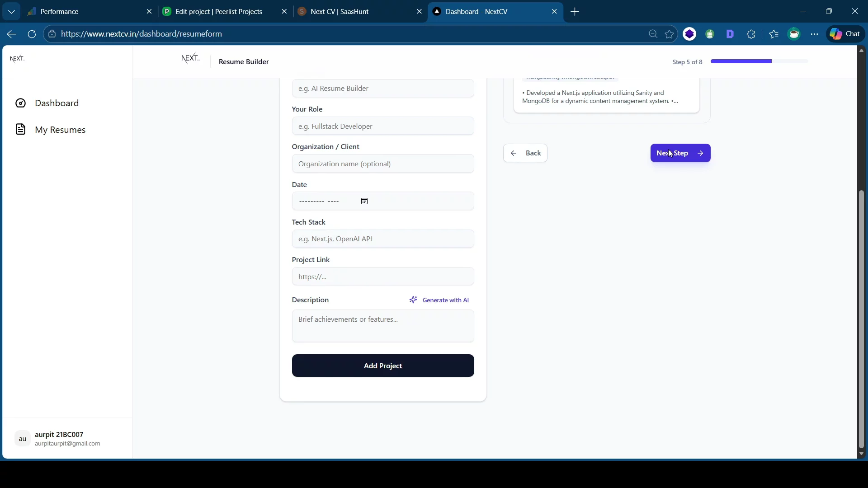868x488 pixels.
Task: Open the Copilot Chat button
Action: tap(845, 34)
